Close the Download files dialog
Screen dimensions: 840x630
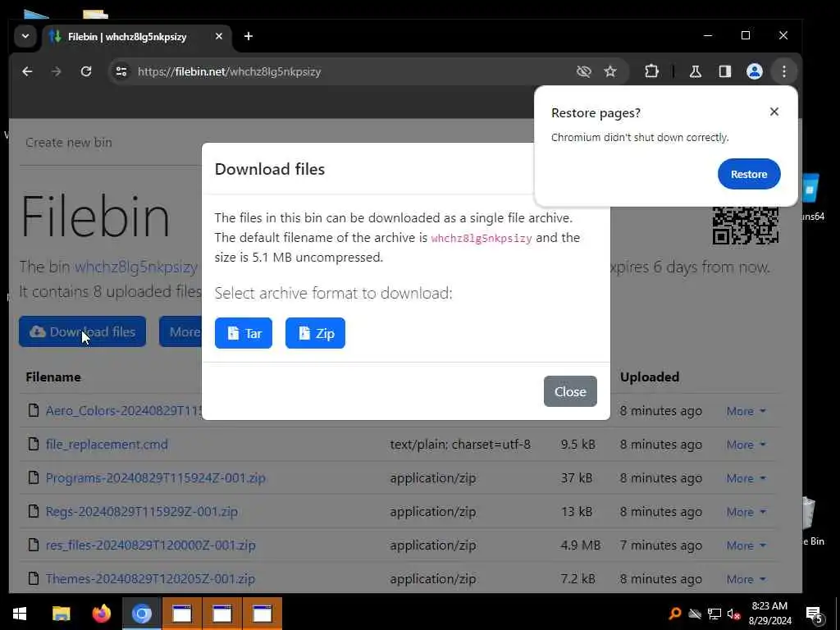click(x=570, y=391)
